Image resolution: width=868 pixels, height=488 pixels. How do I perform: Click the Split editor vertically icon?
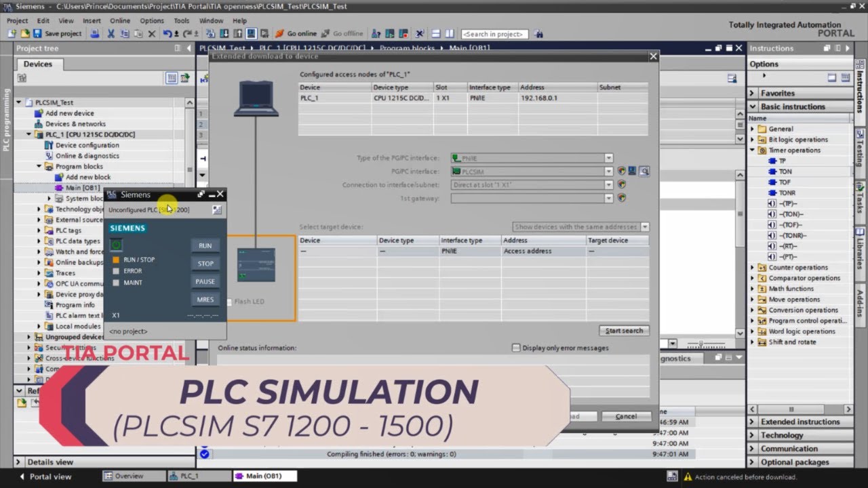[450, 34]
